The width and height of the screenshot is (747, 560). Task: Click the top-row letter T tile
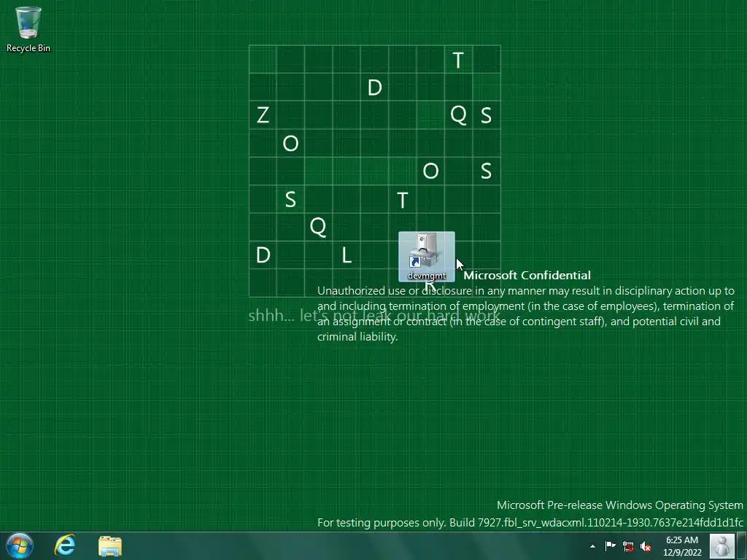coord(458,60)
